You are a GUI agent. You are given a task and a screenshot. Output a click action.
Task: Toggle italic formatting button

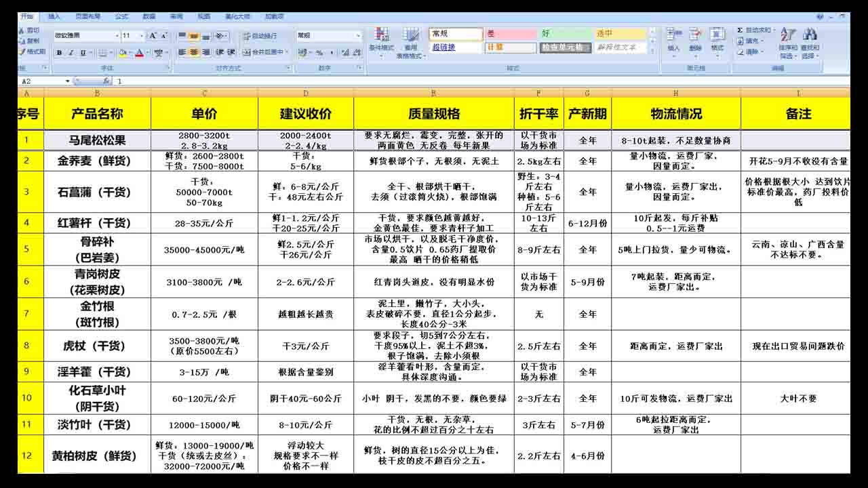71,53
